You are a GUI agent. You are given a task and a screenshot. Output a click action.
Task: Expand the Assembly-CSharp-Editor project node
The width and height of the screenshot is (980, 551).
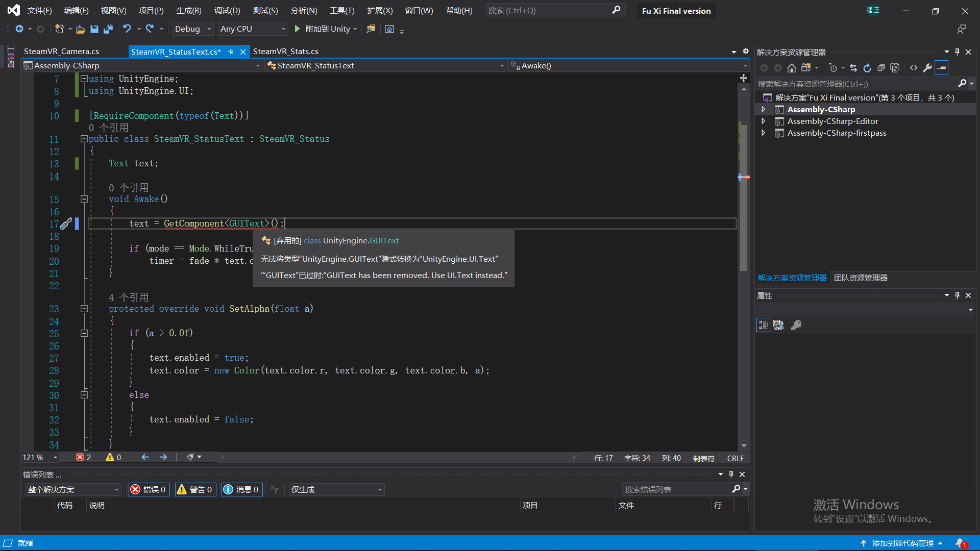coord(764,121)
